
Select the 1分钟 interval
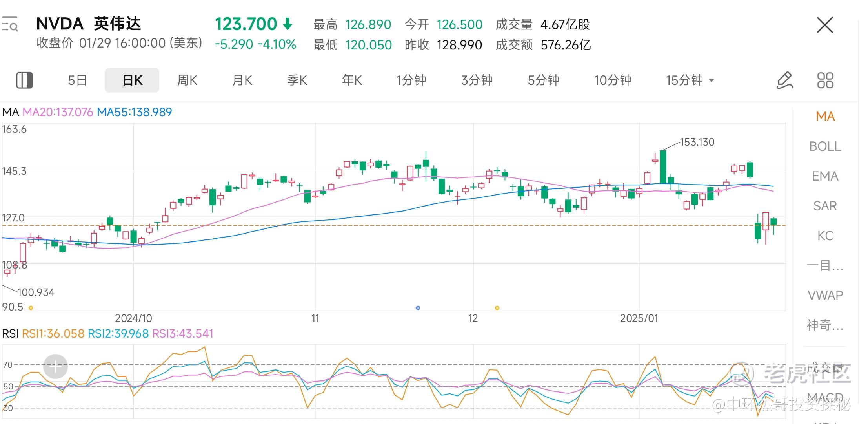point(411,80)
